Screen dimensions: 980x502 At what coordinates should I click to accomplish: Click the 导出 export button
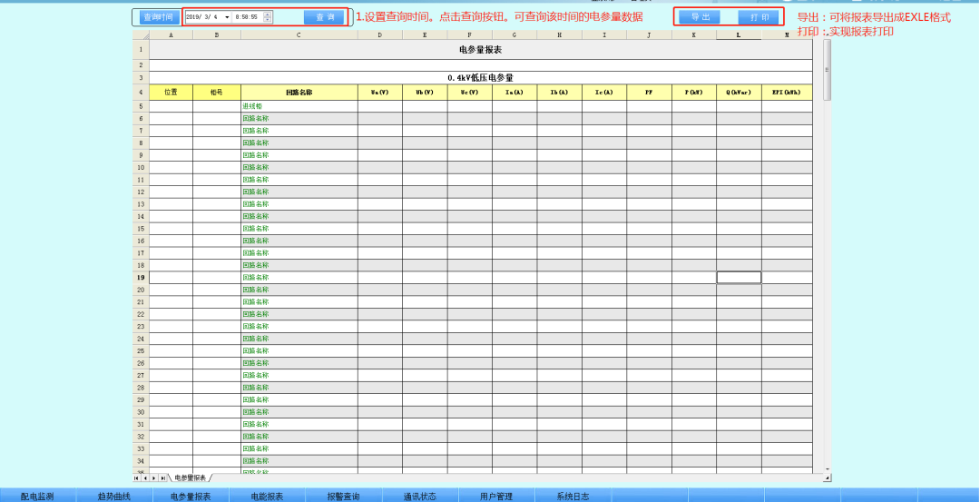pyautogui.click(x=700, y=17)
